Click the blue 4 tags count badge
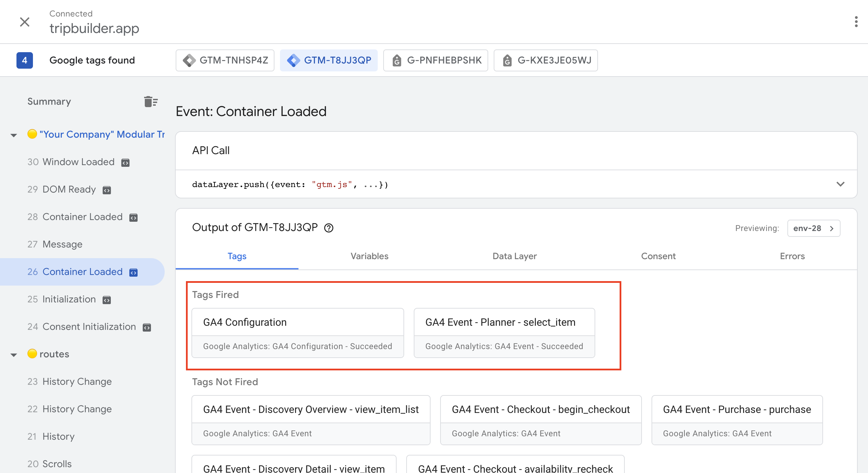Image resolution: width=868 pixels, height=473 pixels. (x=25, y=60)
